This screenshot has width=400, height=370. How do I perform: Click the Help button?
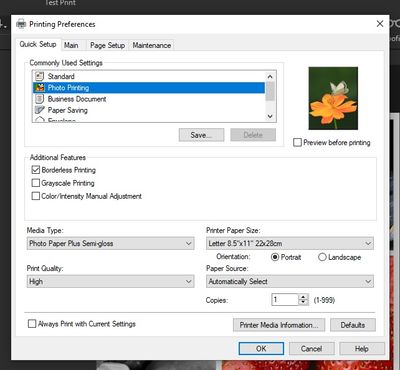362,349
